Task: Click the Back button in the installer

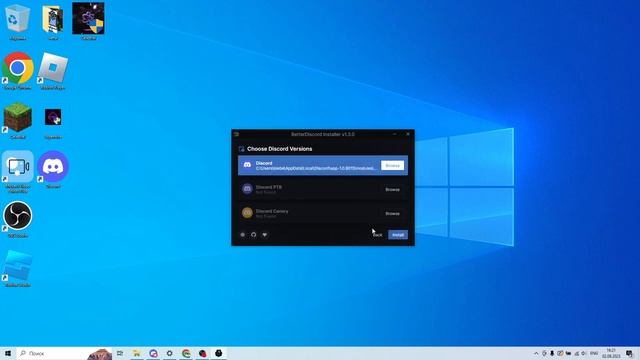Action: pos(378,235)
